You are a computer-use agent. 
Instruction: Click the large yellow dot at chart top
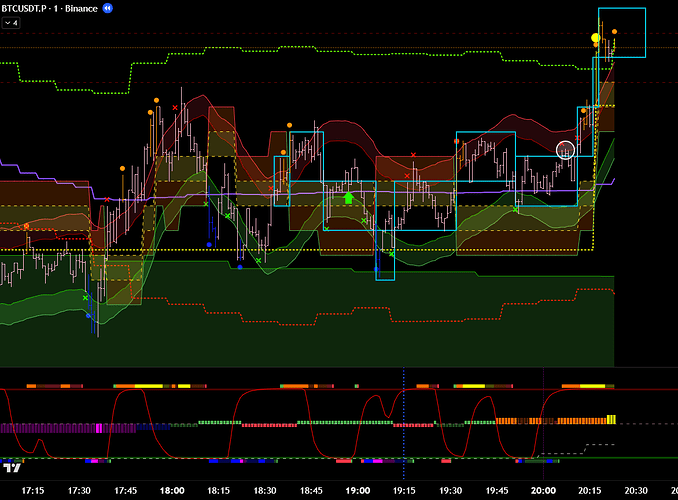point(596,38)
